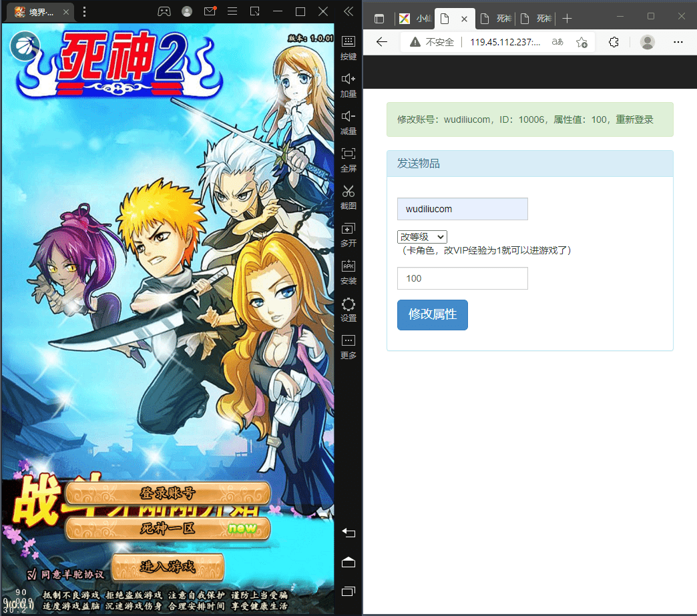Click game version text 1.0.01
697x616 pixels.
[x=310, y=38]
